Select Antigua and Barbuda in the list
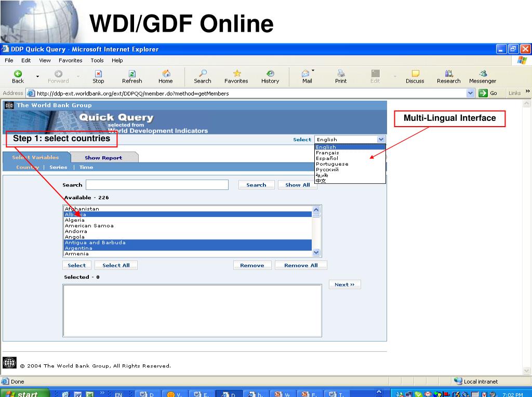532x397 pixels. coord(188,242)
